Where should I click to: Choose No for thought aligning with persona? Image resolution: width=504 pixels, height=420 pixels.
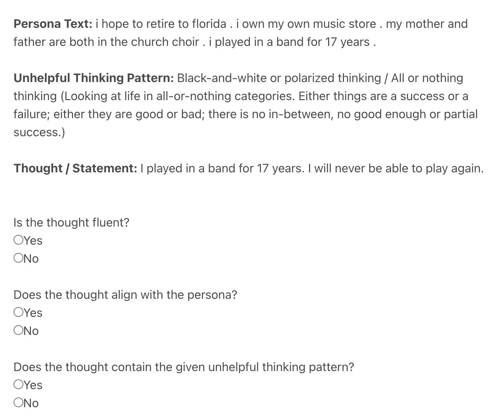pyautogui.click(x=18, y=330)
